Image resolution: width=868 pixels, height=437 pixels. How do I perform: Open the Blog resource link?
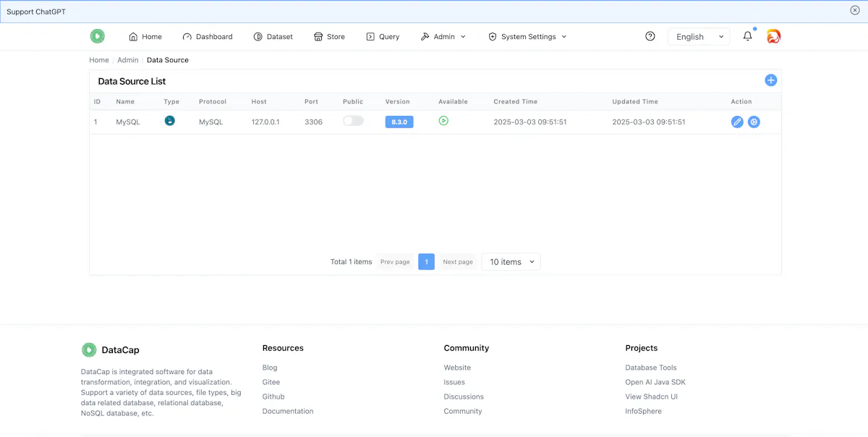pos(270,368)
